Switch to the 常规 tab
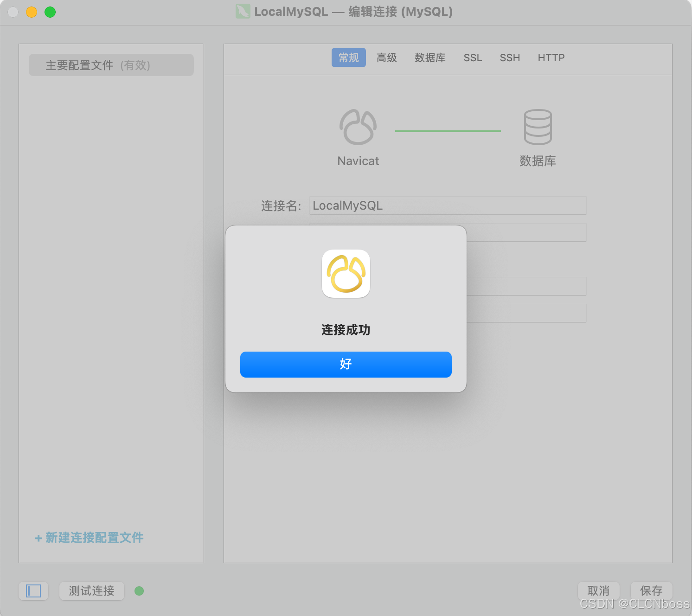This screenshot has width=692, height=616. pos(349,58)
